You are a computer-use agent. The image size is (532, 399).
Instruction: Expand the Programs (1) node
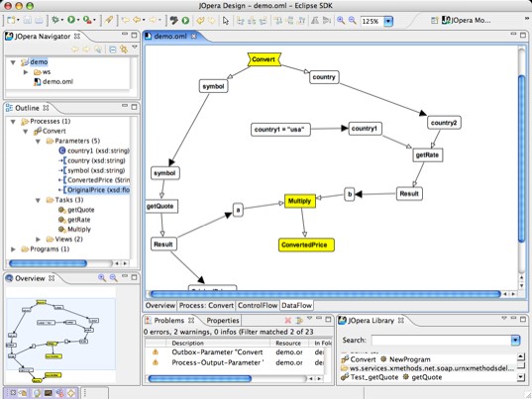point(13,249)
